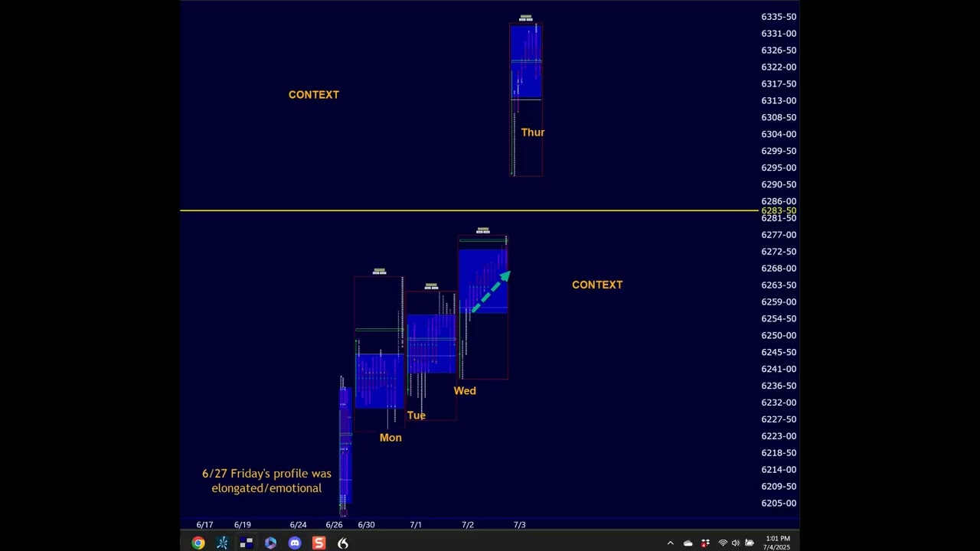Check battery status icon

pyautogui.click(x=750, y=543)
